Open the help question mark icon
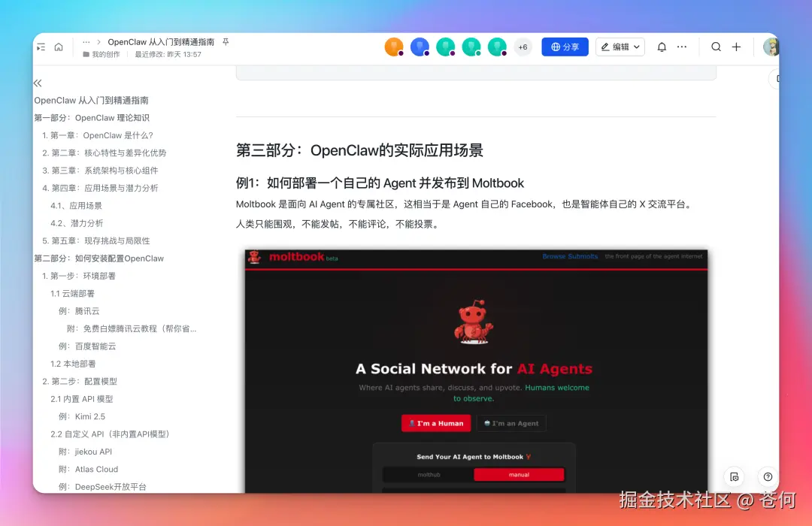 click(x=767, y=477)
